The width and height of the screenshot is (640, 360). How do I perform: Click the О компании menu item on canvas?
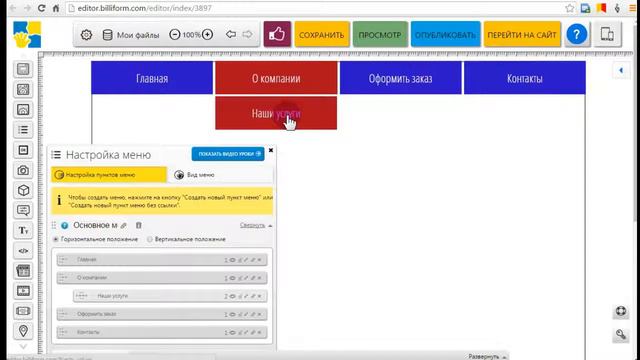276,78
